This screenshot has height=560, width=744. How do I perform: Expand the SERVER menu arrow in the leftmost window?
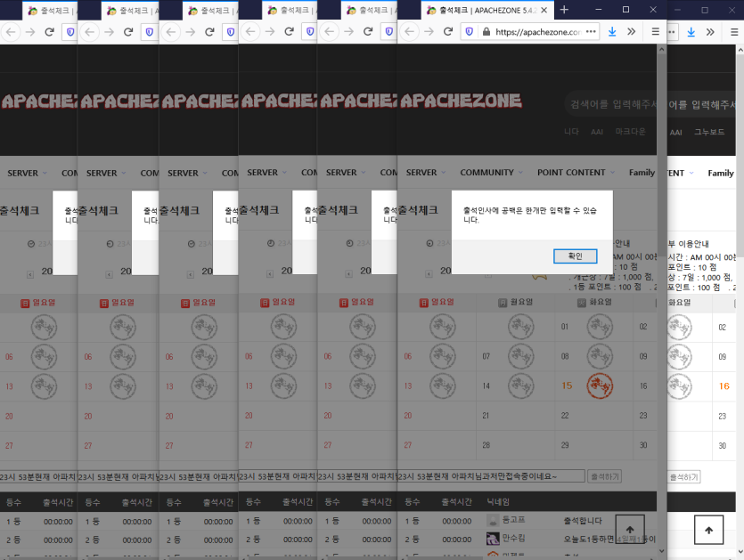point(45,173)
